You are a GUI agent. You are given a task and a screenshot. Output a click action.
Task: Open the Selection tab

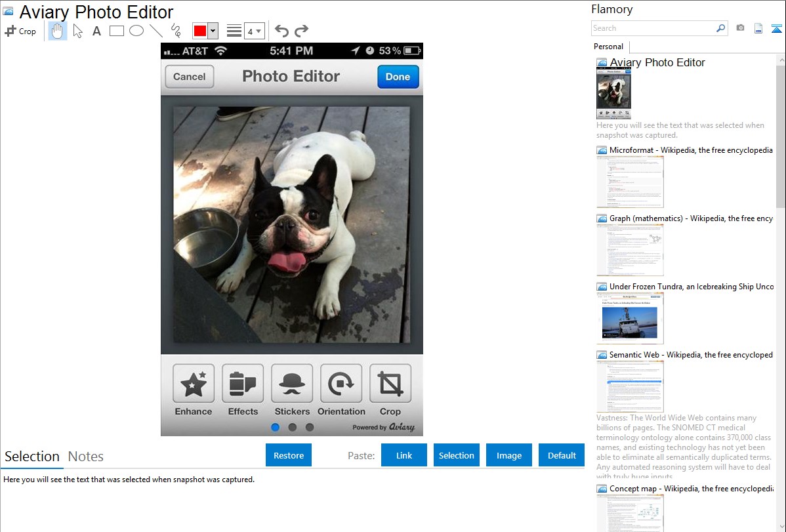pyautogui.click(x=32, y=457)
